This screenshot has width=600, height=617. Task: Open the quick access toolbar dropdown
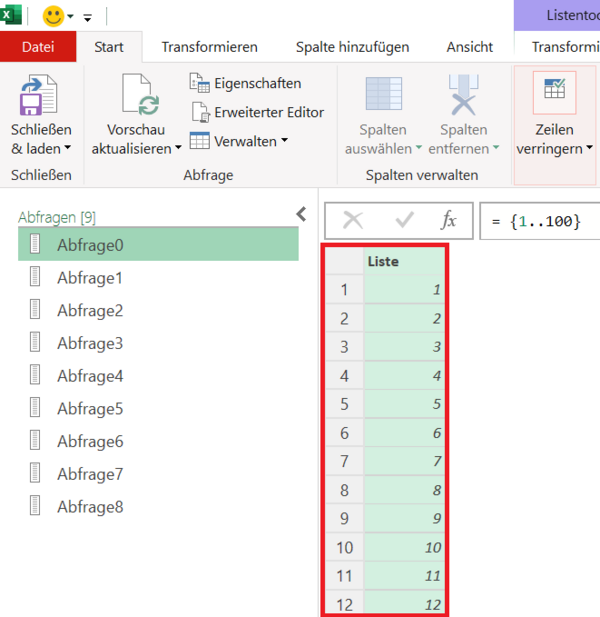click(x=87, y=18)
